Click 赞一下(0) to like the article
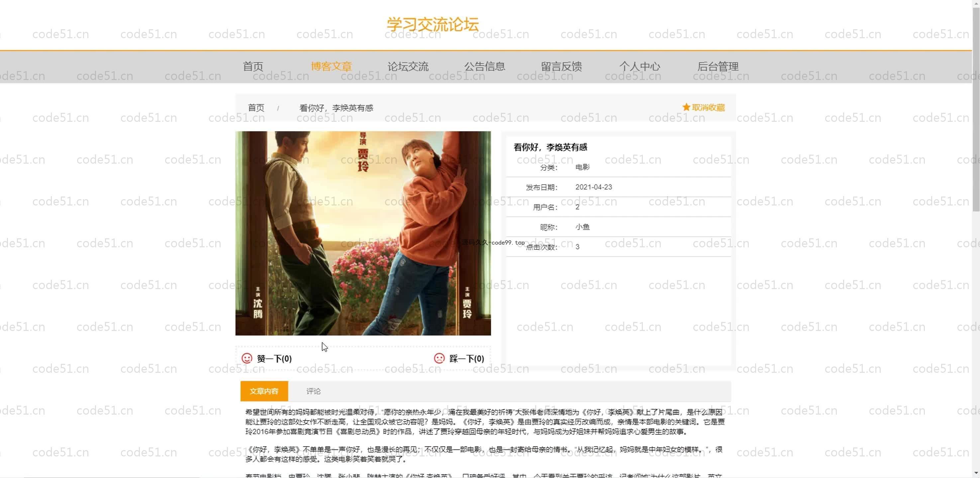 [274, 358]
